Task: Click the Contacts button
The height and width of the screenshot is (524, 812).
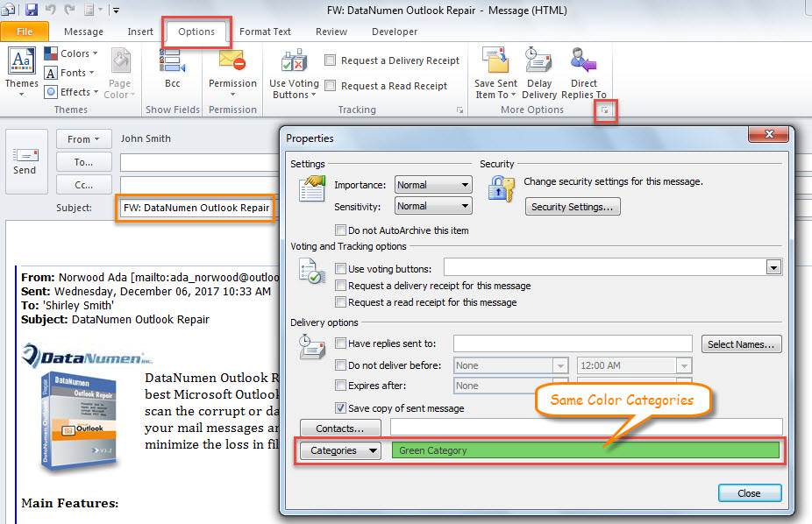Action: (340, 428)
